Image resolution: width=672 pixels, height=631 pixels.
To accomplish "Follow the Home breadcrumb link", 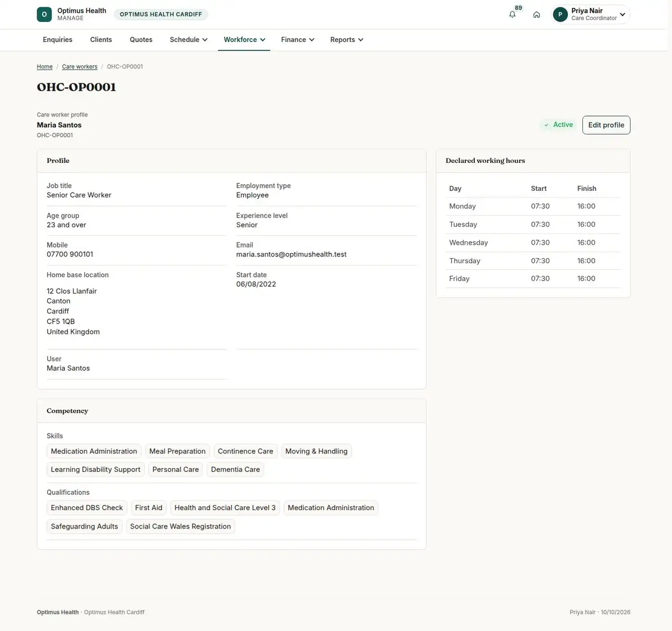I will [45, 67].
